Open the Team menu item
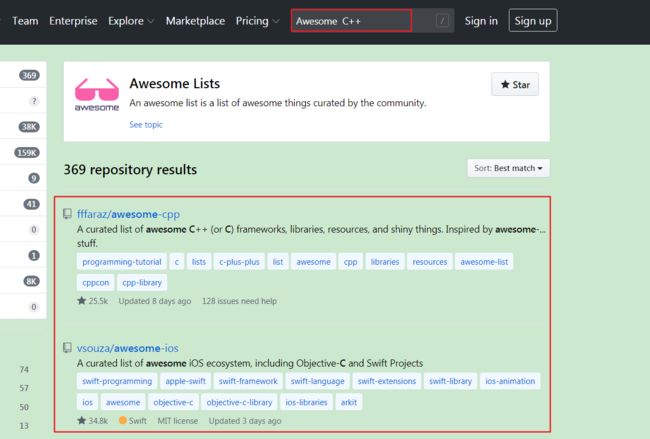 tap(25, 21)
